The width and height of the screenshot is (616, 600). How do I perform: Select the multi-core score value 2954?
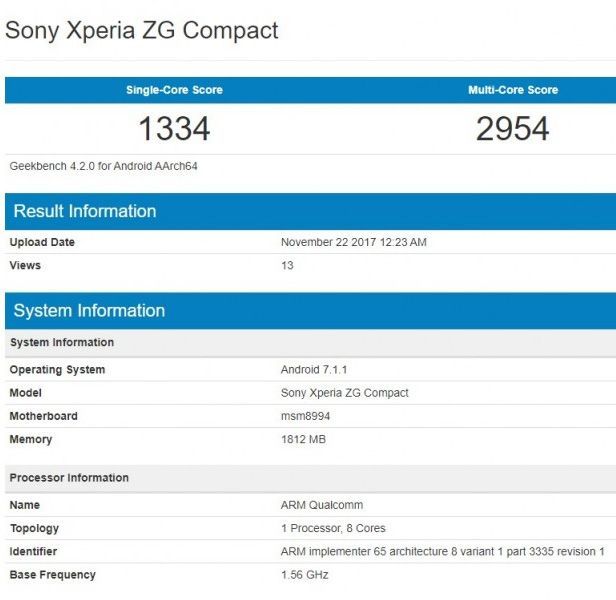pyautogui.click(x=512, y=129)
